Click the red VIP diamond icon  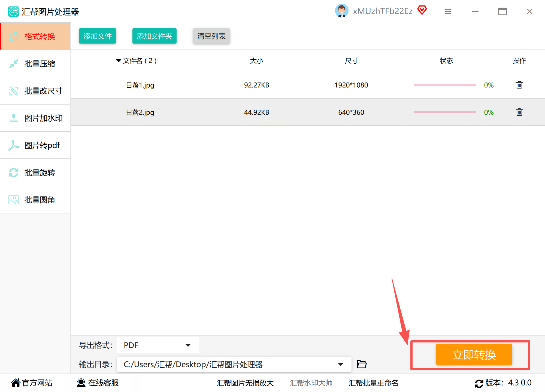pyautogui.click(x=422, y=11)
